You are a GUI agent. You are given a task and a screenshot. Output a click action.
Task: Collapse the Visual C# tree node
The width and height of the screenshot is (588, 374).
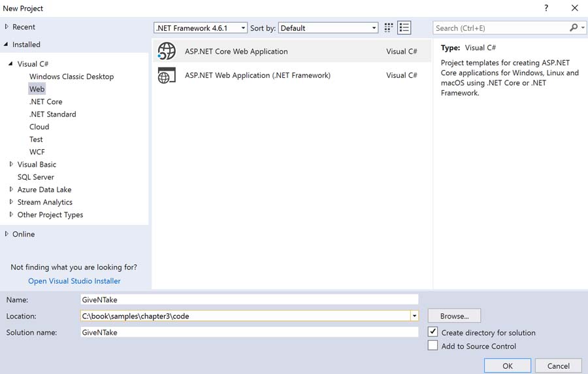point(11,63)
